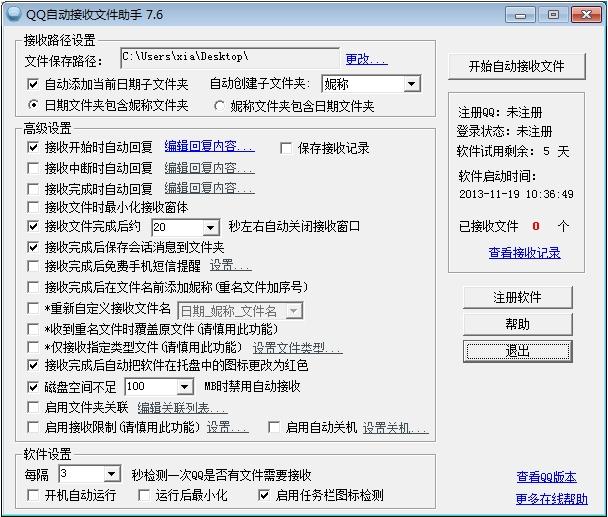
Task: Select 日期文件夹包含昵称文件夹 radio option
Action: (33, 105)
